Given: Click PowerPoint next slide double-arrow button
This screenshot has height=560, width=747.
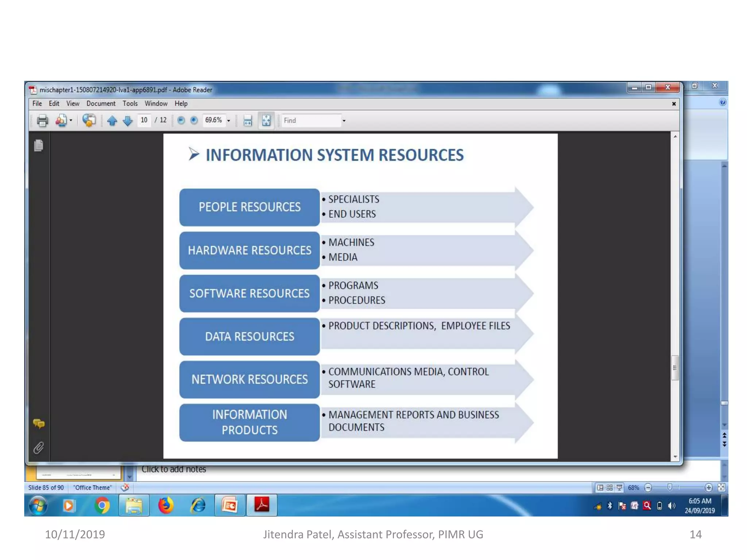Looking at the screenshot, I should click(724, 444).
